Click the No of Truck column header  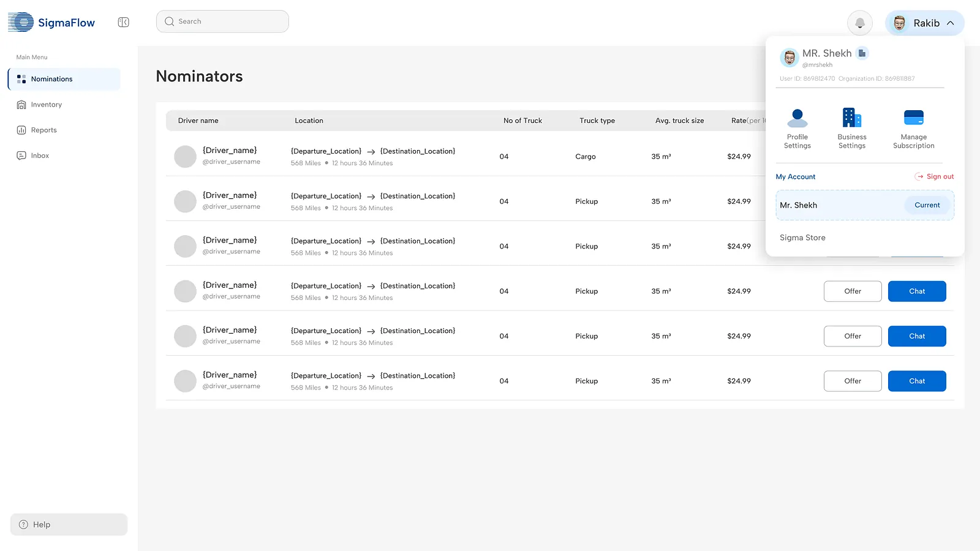click(522, 121)
